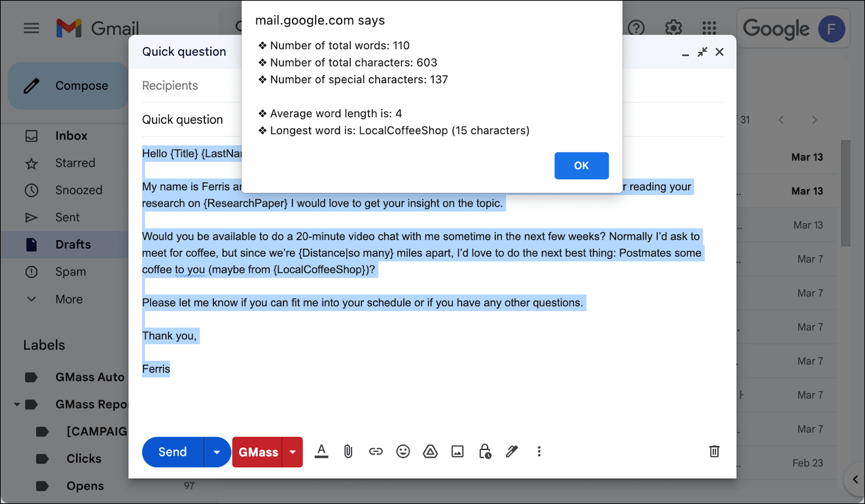
Task: Open the Google apps grid
Action: pos(709,28)
